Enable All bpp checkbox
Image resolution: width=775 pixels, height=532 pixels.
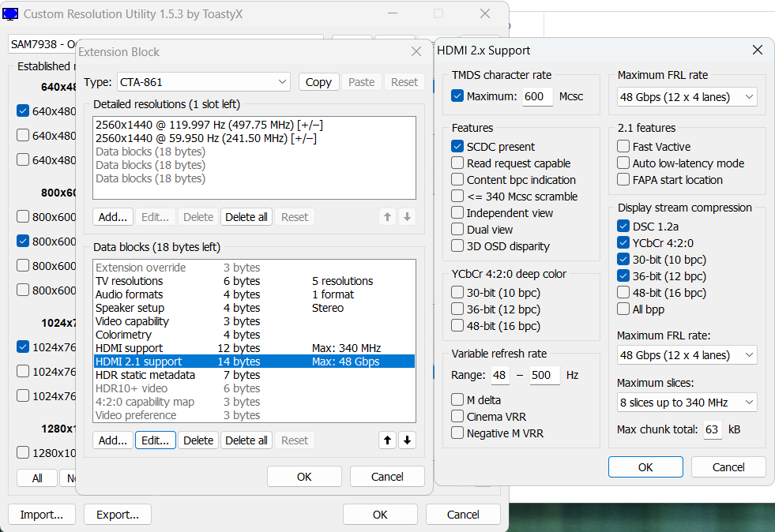(x=623, y=309)
